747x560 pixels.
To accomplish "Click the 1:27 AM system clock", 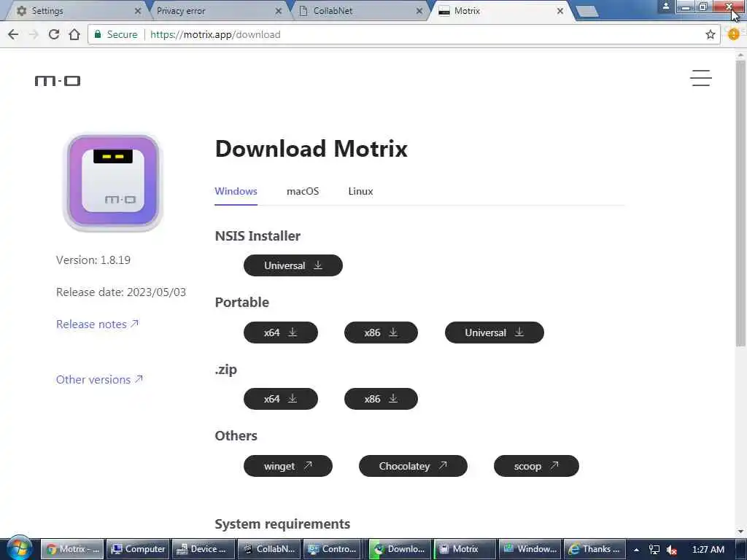I will (x=708, y=550).
